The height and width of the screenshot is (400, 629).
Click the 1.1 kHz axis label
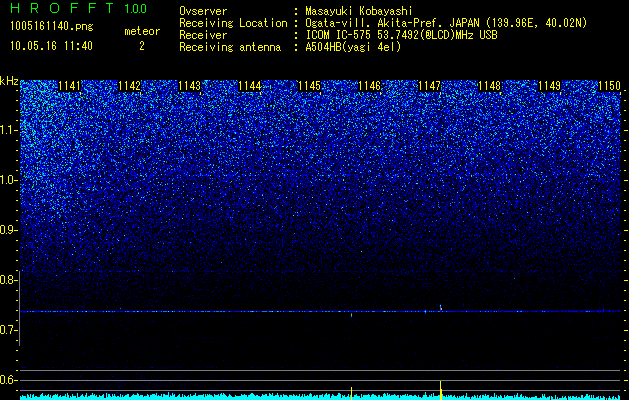(x=9, y=130)
